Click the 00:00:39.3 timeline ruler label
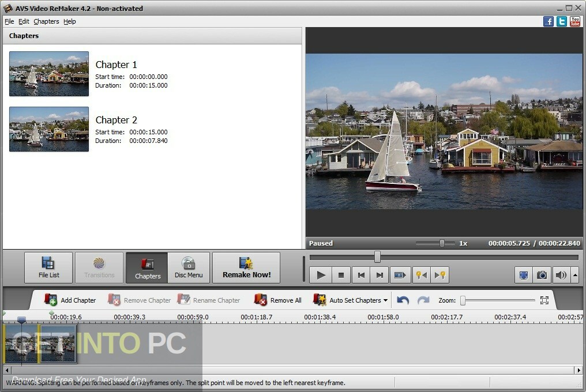 pos(129,317)
